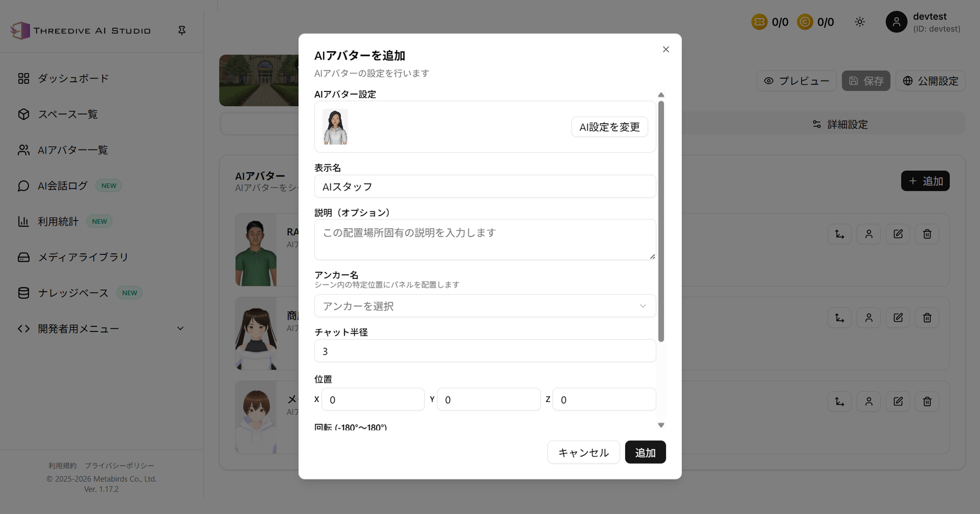Screen dimensions: 980x514
Task: Open メディアライブラリ in the sidebar
Action: (x=73, y=257)
